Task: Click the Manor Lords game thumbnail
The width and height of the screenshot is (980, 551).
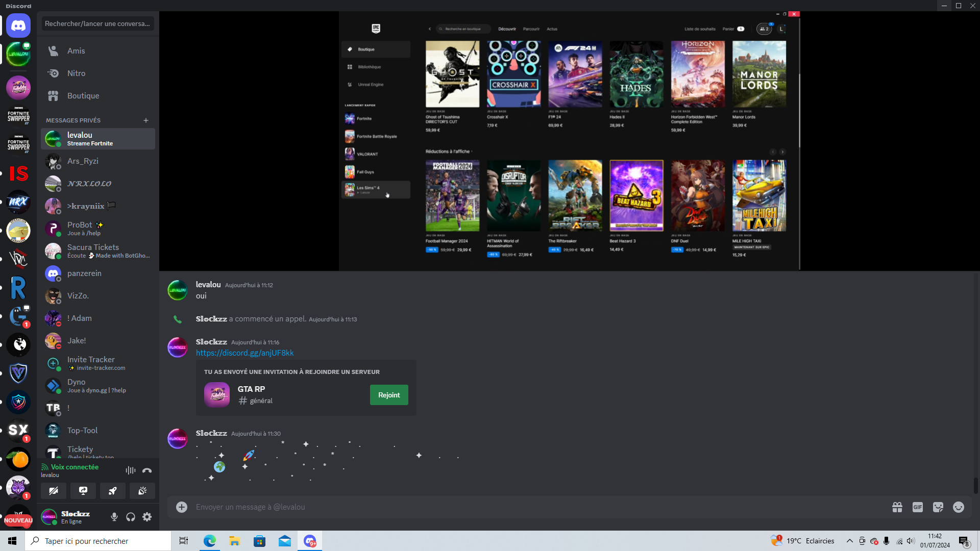Action: coord(759,74)
